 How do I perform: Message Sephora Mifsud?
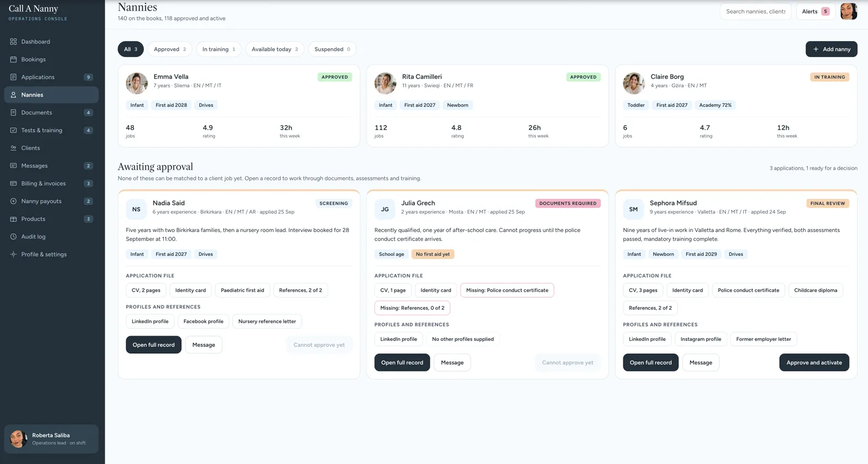click(701, 363)
